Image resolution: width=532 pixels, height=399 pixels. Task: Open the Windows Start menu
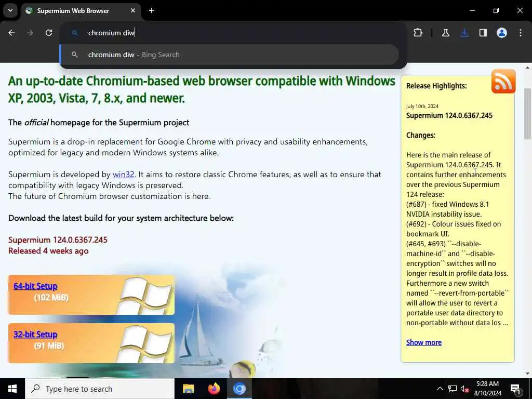(x=12, y=389)
